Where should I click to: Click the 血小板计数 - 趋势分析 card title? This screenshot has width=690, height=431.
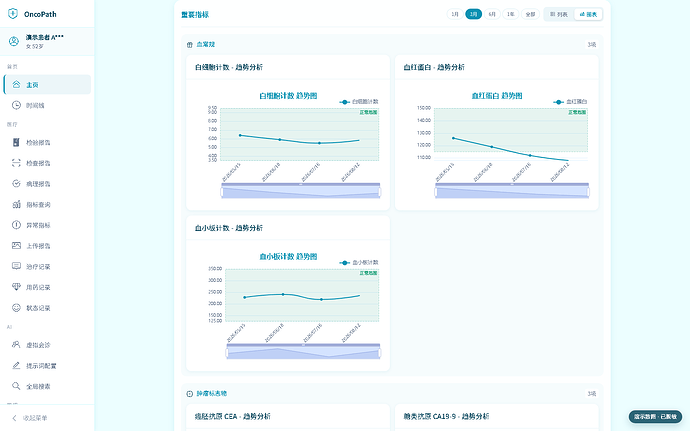tap(229, 228)
